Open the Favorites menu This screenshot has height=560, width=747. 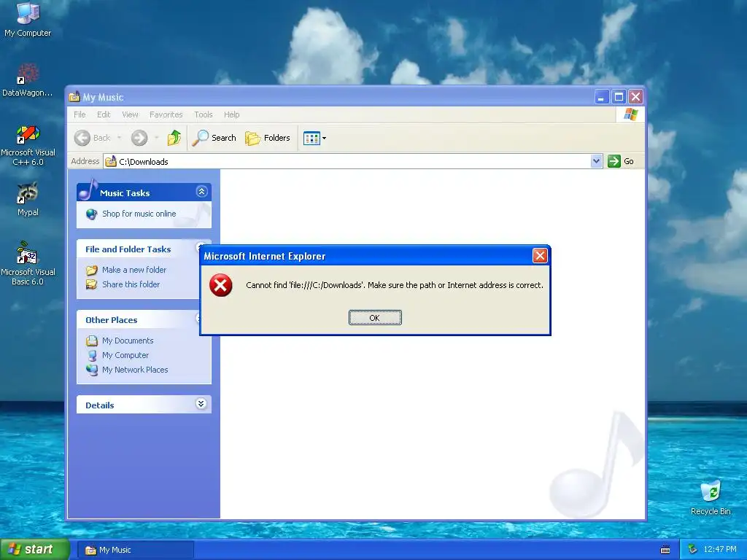(x=166, y=114)
